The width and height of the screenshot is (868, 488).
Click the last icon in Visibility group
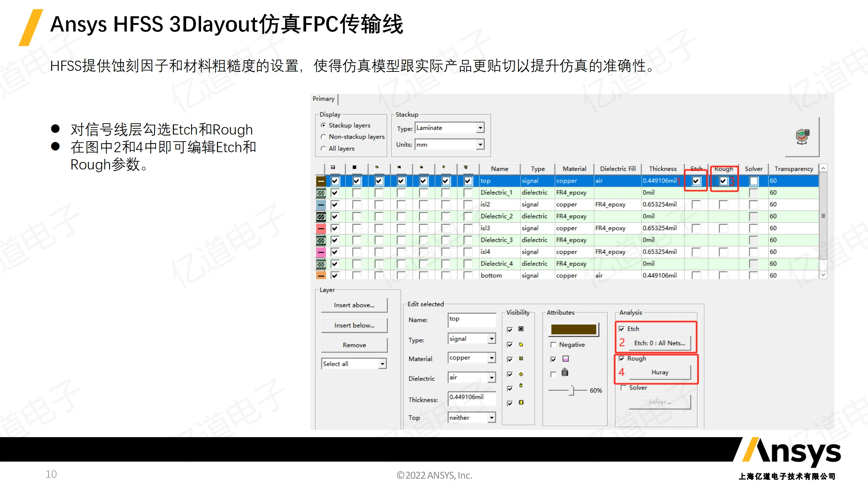521,403
